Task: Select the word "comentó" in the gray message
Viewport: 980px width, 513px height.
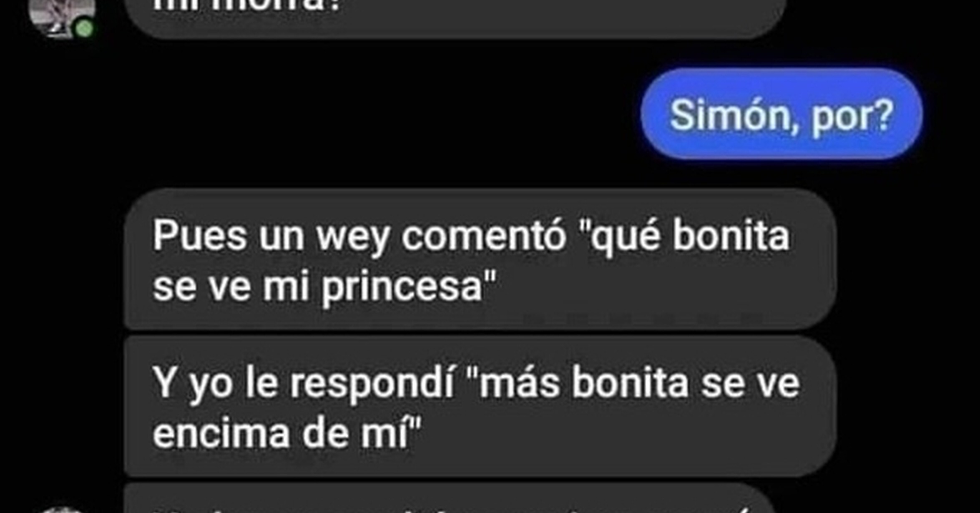Action: pyautogui.click(x=484, y=235)
